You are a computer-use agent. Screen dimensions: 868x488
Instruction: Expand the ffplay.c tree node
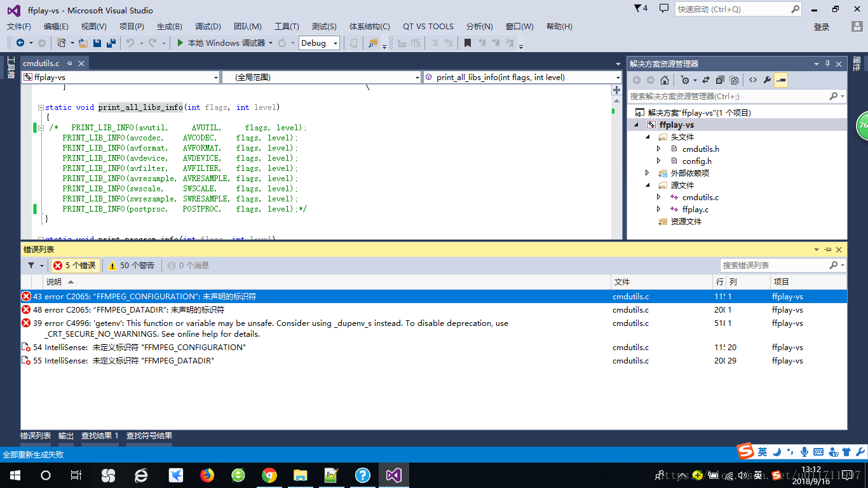[659, 209]
